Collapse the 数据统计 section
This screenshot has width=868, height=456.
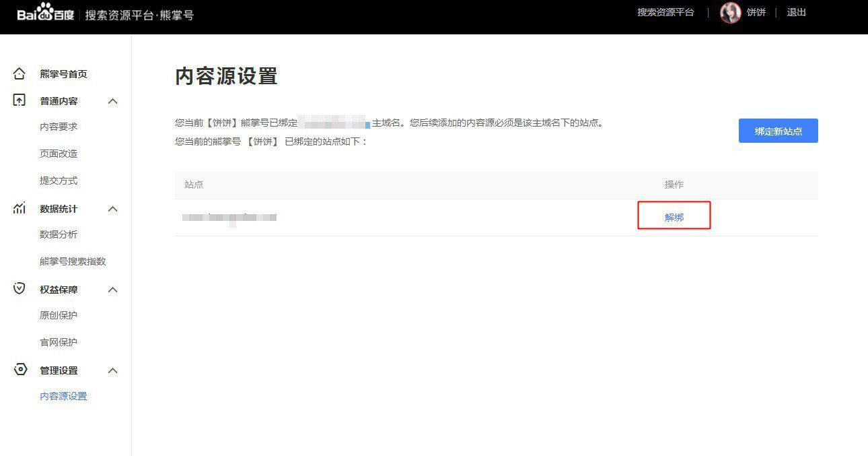coord(112,208)
